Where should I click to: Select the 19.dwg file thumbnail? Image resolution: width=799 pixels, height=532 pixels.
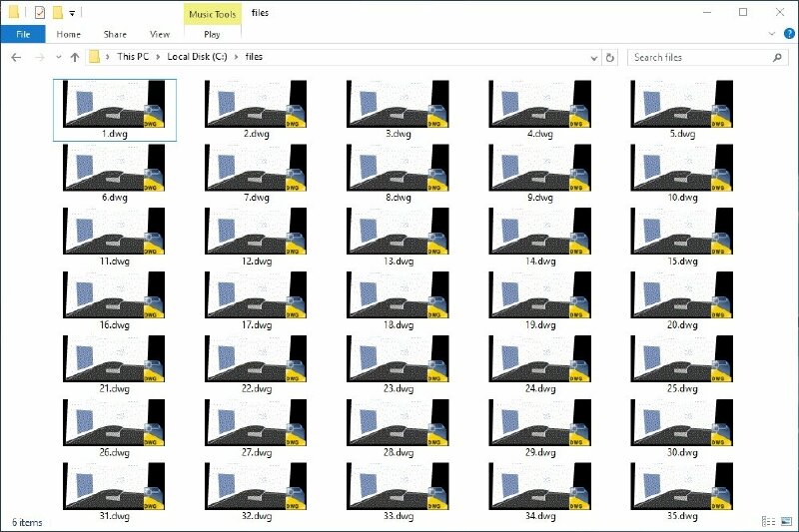tap(539, 294)
